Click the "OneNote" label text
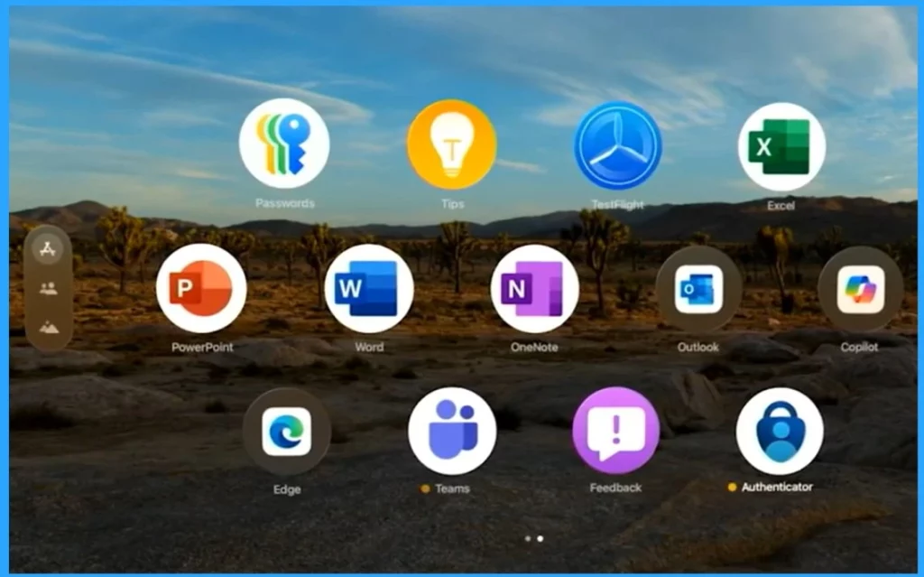The width and height of the screenshot is (924, 577). tap(534, 347)
